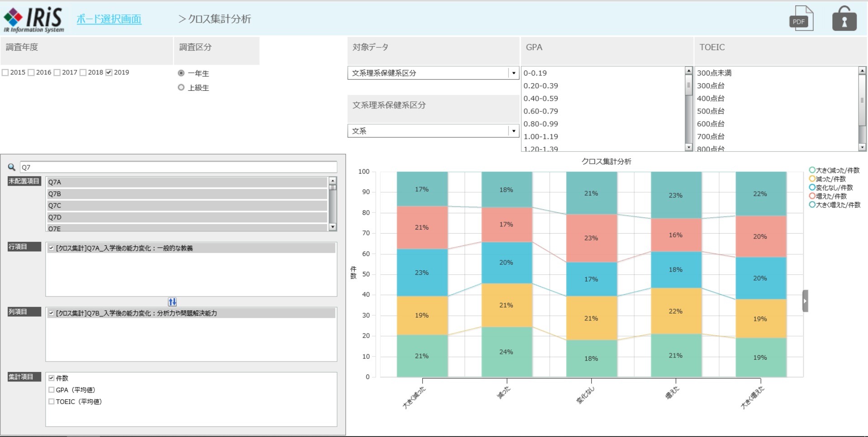This screenshot has height=437, width=868.
Task: Select 500点台 in TOEIC list
Action: 711,111
